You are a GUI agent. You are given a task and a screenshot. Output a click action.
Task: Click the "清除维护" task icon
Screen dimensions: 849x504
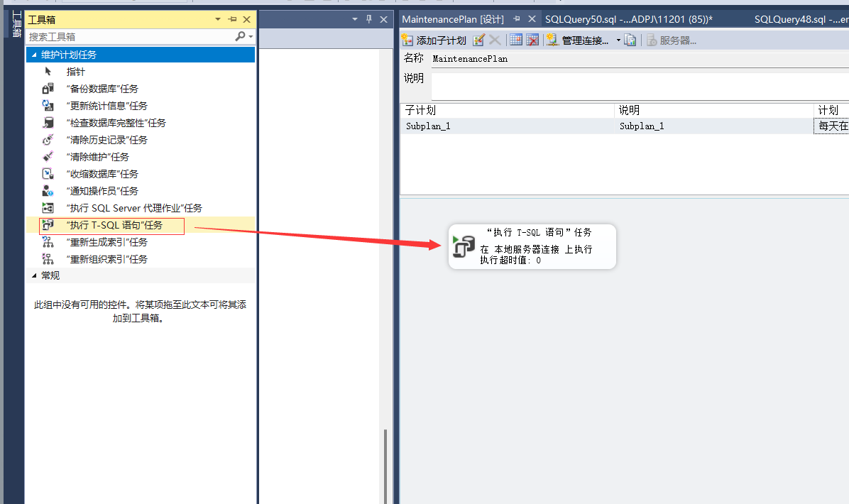point(48,157)
